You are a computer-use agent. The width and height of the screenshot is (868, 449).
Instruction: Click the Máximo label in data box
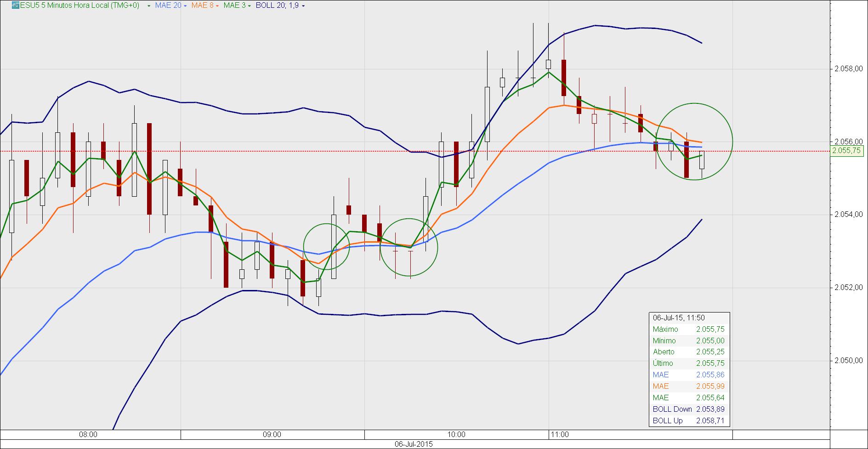pos(665,329)
